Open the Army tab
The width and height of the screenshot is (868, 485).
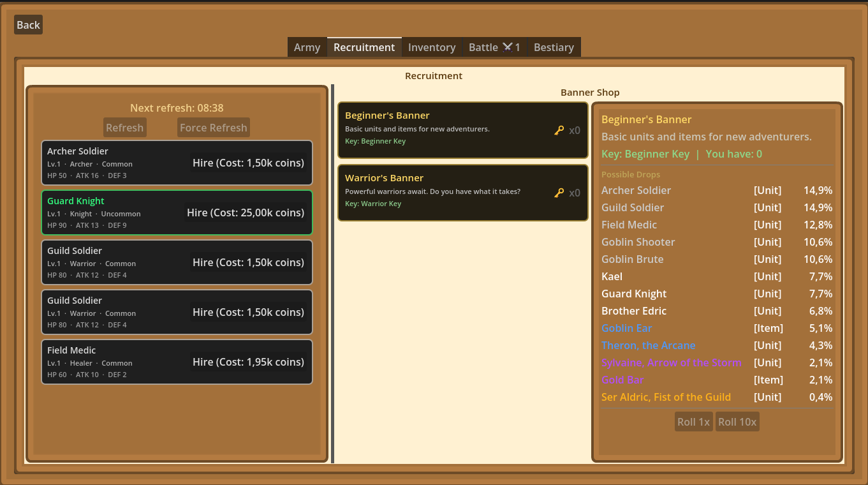coord(307,47)
